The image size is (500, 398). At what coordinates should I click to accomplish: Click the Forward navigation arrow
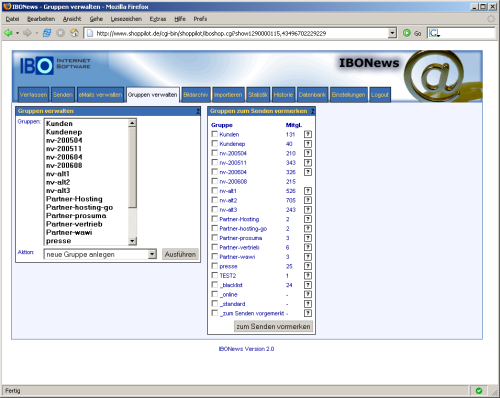tap(27, 33)
